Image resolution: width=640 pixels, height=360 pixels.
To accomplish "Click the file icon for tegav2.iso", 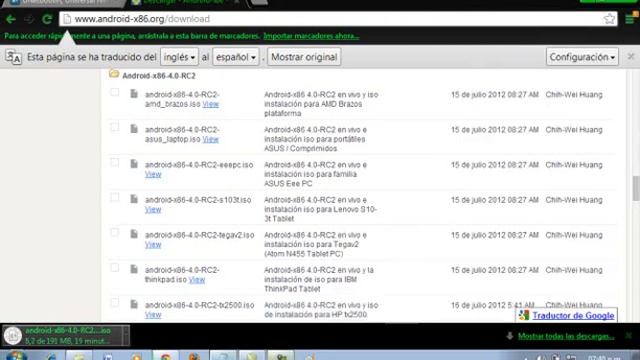I will coord(134,234).
